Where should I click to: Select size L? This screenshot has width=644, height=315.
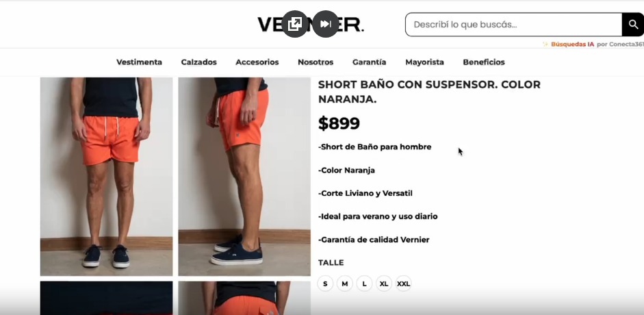coord(364,283)
